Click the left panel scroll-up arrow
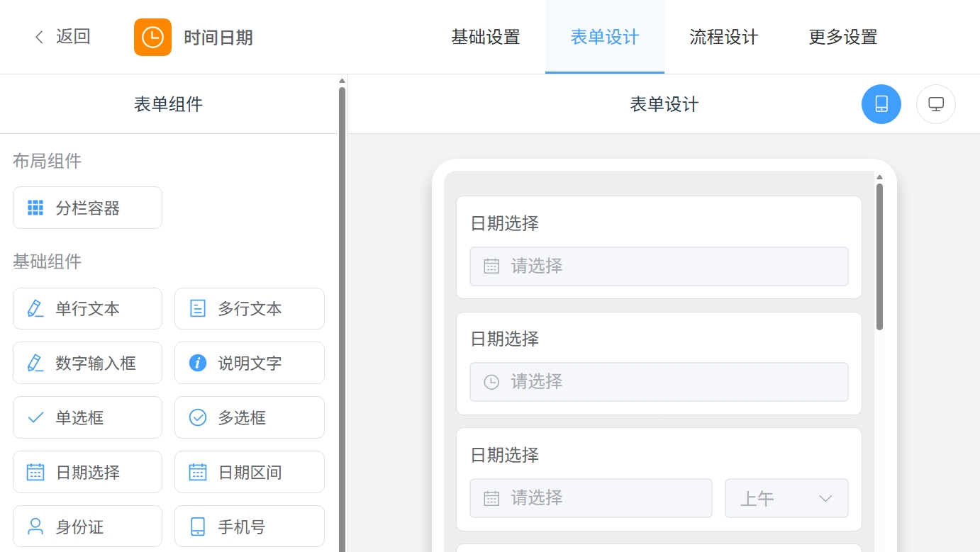This screenshot has width=980, height=552. point(342,81)
